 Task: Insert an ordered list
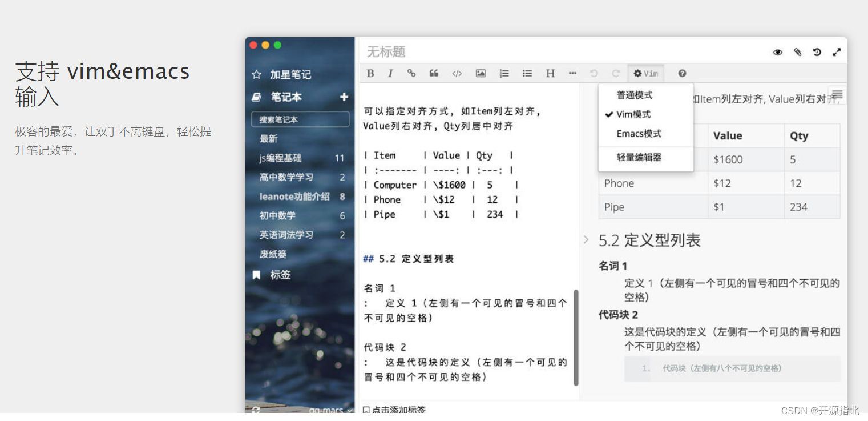click(504, 73)
